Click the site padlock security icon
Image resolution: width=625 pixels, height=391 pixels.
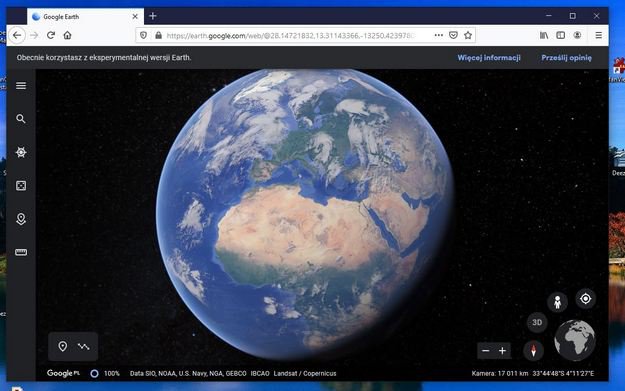[158, 35]
